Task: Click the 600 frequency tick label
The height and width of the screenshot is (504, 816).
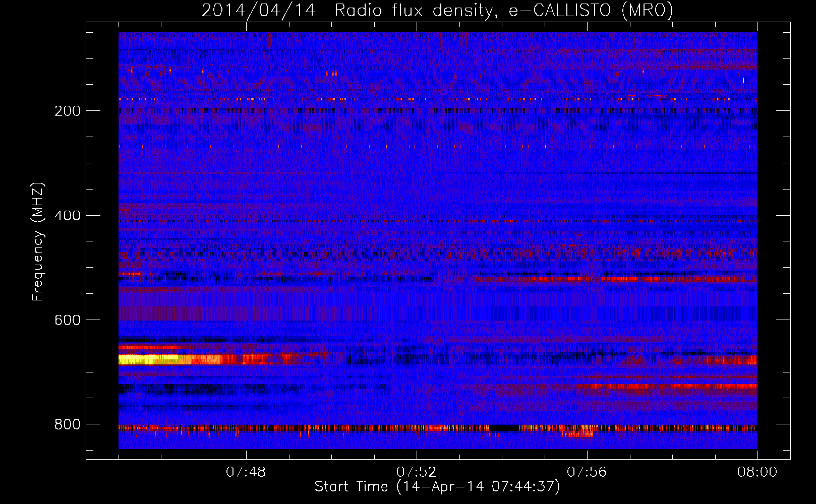Action: (68, 320)
